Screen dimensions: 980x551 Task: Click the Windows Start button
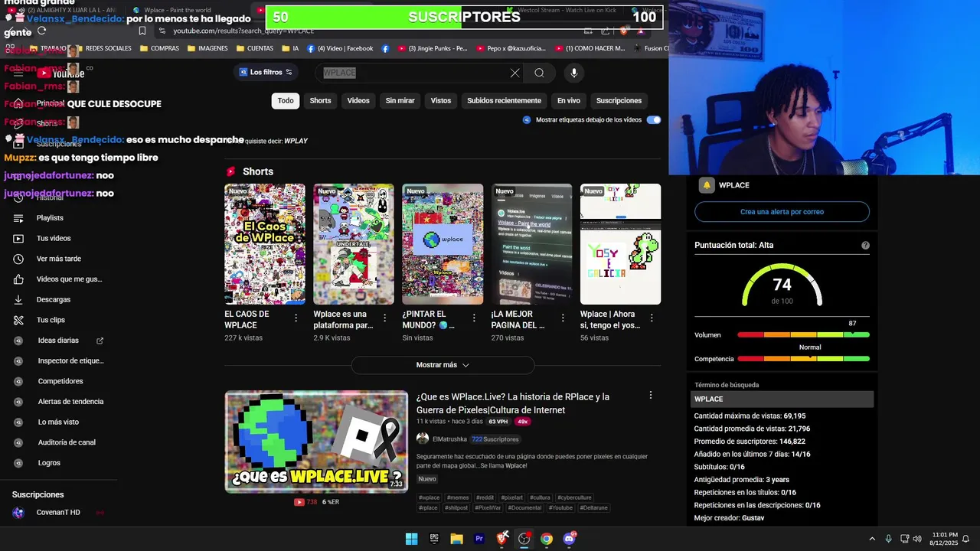tap(411, 539)
